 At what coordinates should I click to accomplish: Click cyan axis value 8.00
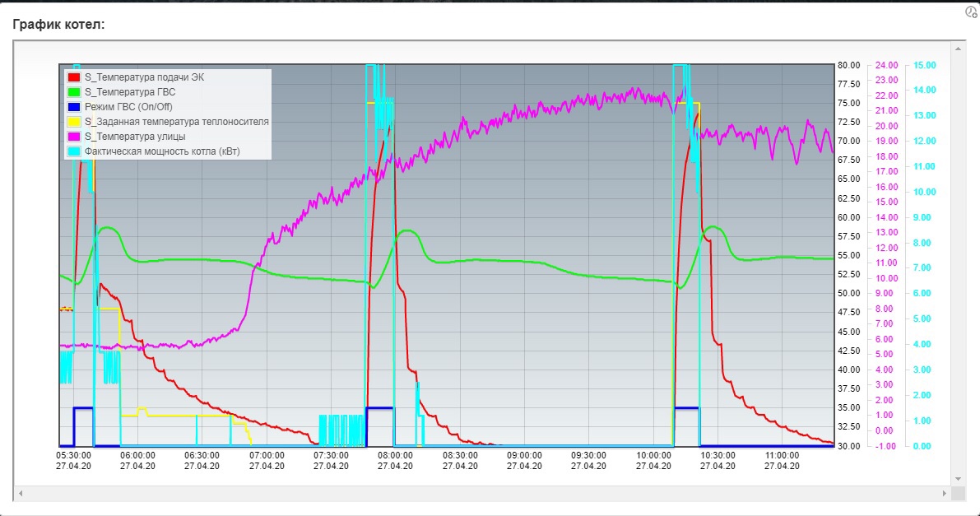tap(922, 243)
